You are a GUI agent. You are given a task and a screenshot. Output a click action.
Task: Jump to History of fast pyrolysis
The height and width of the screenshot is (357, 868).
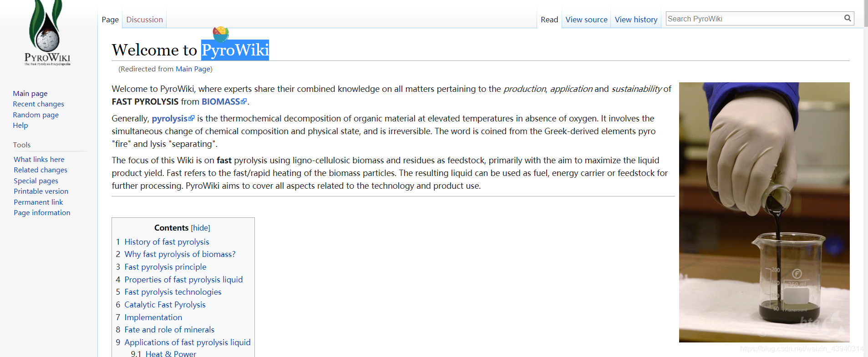pyautogui.click(x=167, y=242)
